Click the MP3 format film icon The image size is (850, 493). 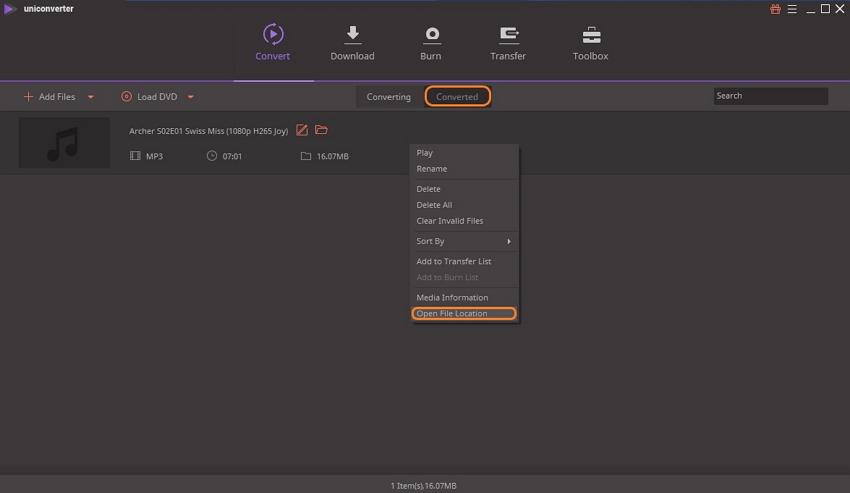[x=135, y=156]
